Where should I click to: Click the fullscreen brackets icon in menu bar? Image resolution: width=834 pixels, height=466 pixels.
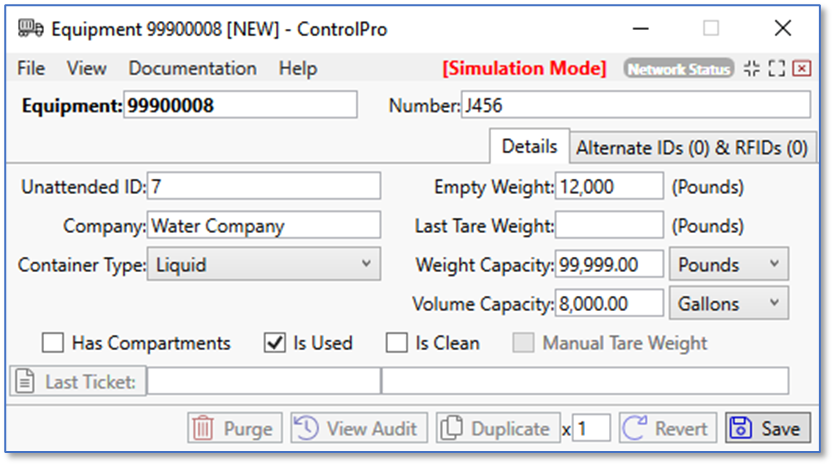pos(777,68)
